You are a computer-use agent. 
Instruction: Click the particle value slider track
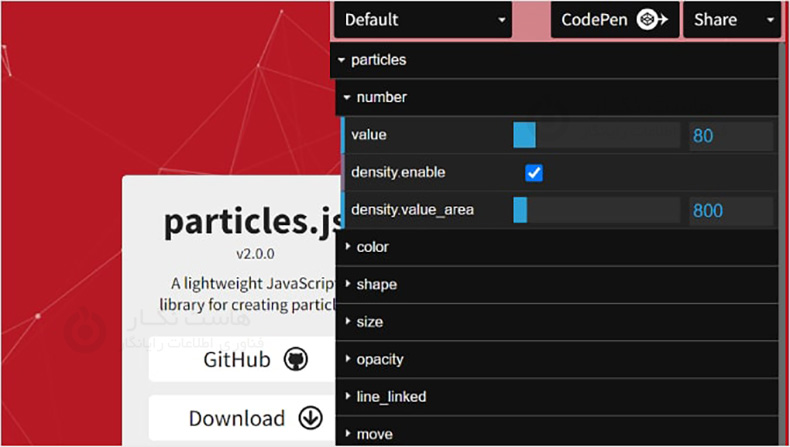[x=597, y=135]
